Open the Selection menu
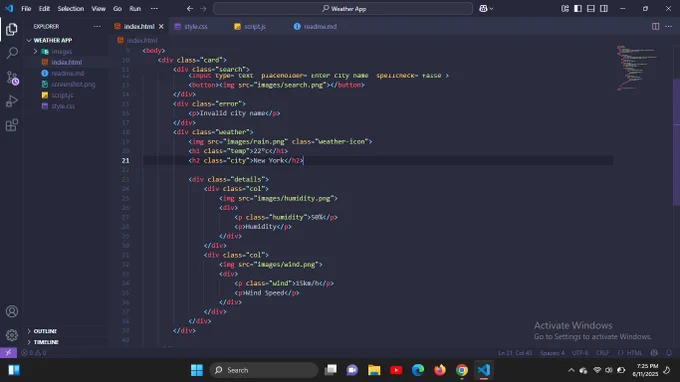The height and width of the screenshot is (382, 680). point(71,8)
